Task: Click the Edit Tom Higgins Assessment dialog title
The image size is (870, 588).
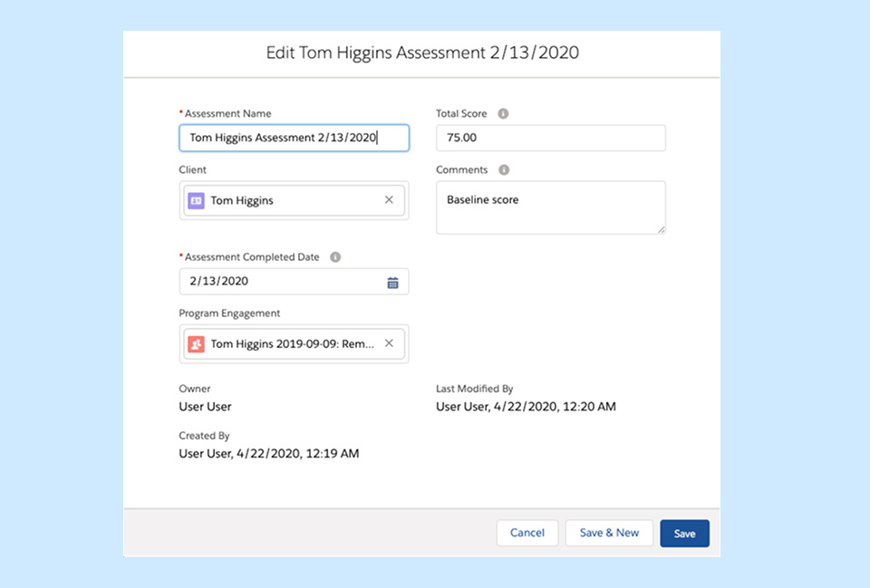Action: pyautogui.click(x=422, y=53)
